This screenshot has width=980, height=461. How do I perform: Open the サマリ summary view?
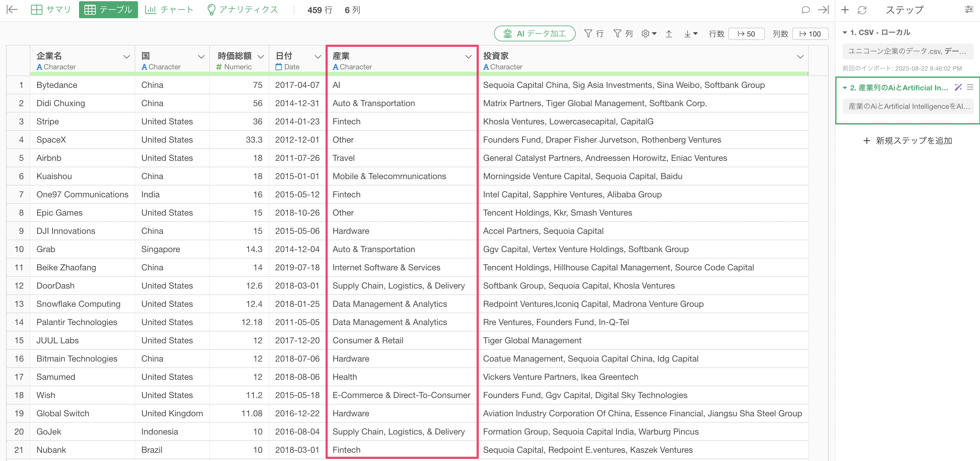coord(51,9)
